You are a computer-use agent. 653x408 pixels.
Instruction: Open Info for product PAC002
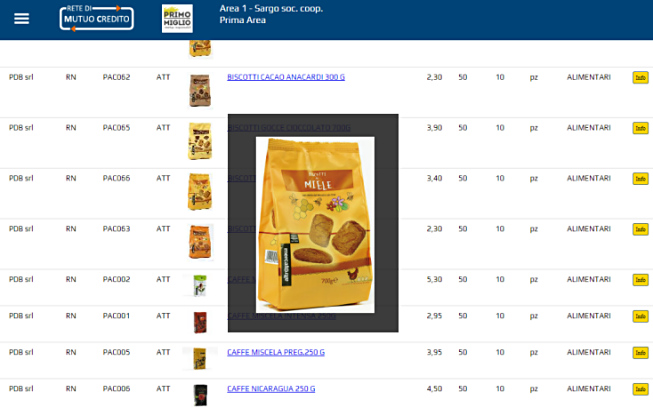coord(641,280)
